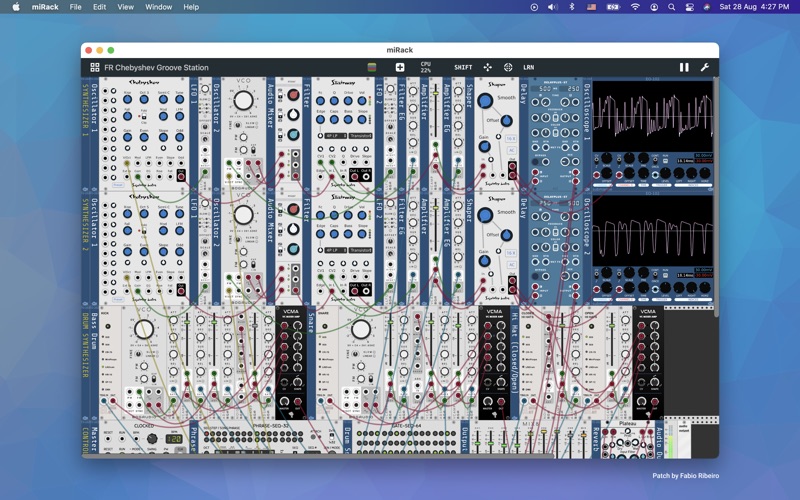
Task: Open Control Center in menu bar
Action: point(689,7)
